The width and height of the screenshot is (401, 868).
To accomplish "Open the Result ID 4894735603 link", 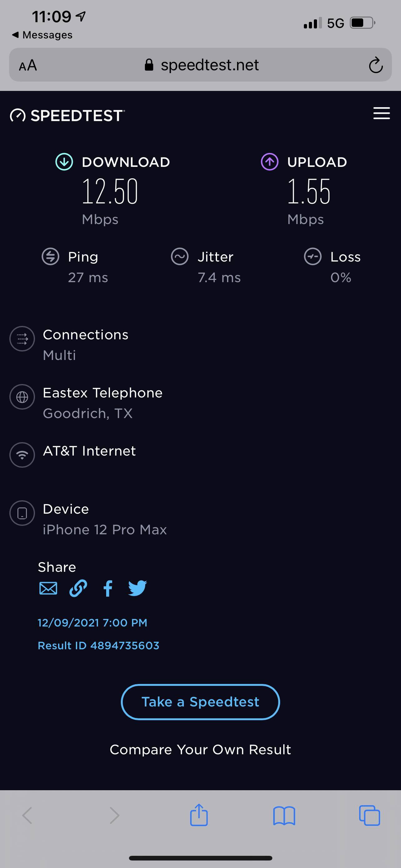I will tap(98, 646).
